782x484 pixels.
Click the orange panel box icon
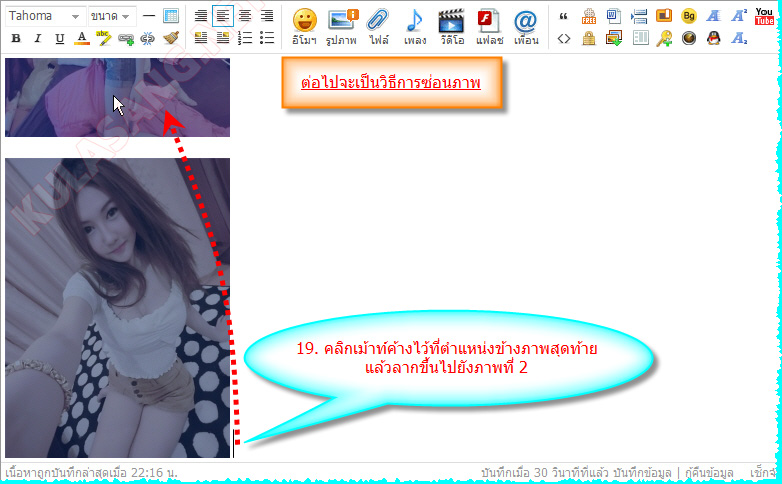664,16
